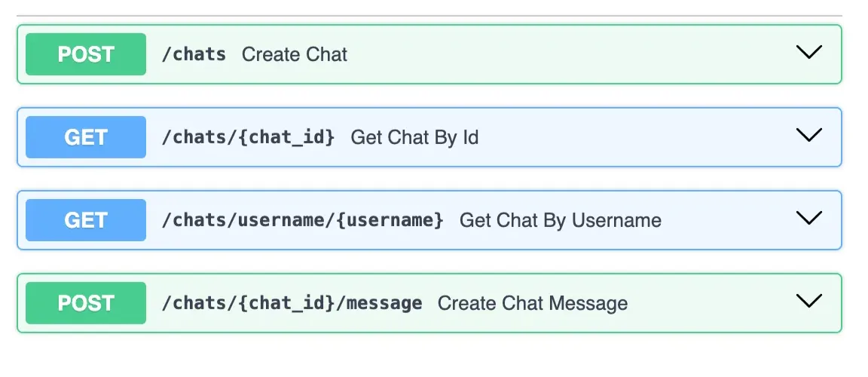Select the "Create Chat" summary text
The image size is (868, 377).
[x=295, y=54]
